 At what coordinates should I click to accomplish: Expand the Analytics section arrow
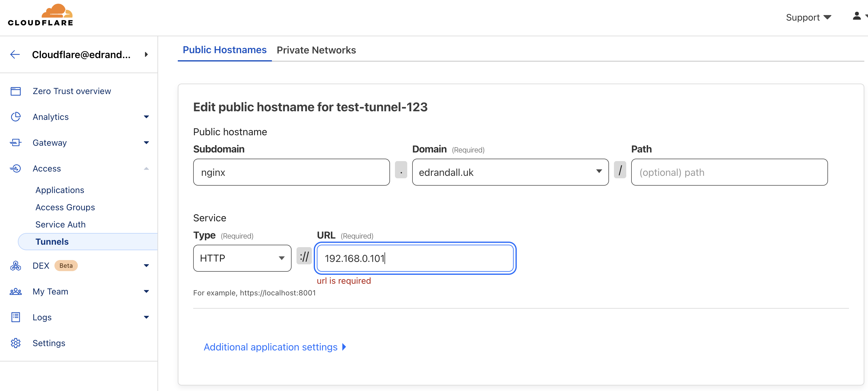pos(146,117)
